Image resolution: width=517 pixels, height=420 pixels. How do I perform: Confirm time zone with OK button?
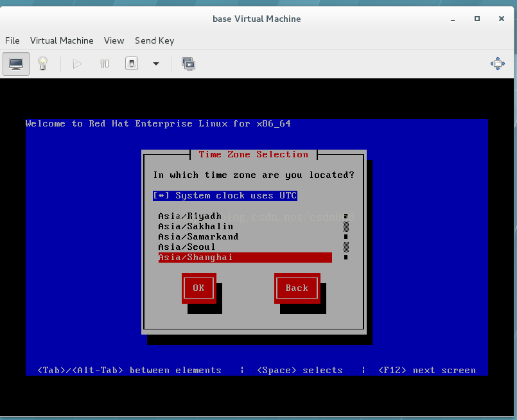coord(199,288)
